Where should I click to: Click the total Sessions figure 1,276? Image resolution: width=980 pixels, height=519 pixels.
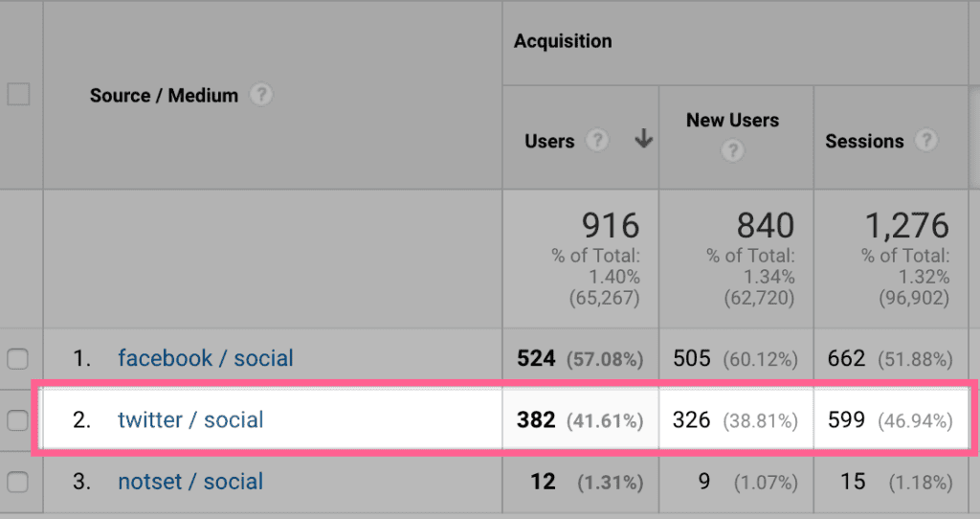pyautogui.click(x=907, y=225)
